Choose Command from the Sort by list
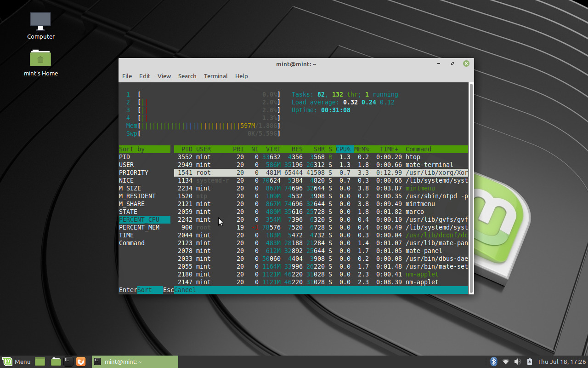Image resolution: width=588 pixels, height=368 pixels. (132, 243)
